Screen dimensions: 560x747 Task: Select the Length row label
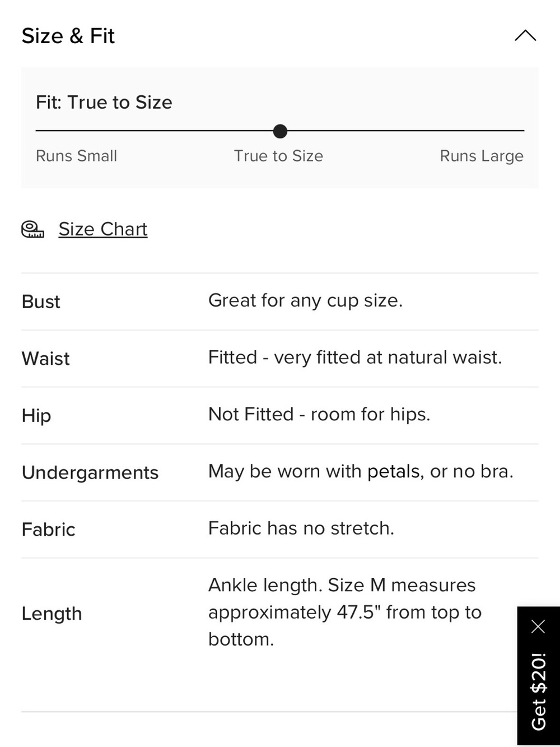[52, 614]
